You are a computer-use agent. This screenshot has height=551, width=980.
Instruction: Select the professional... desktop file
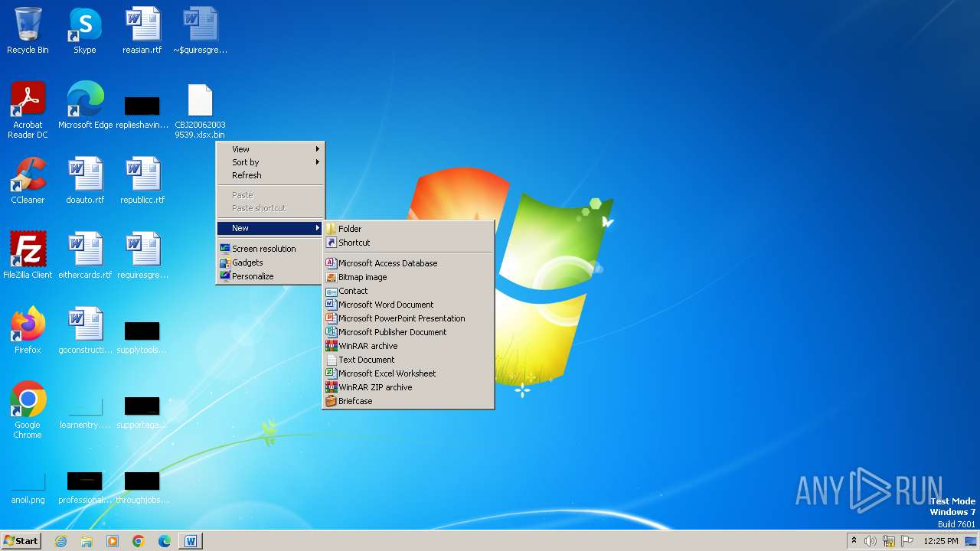pos(85,486)
